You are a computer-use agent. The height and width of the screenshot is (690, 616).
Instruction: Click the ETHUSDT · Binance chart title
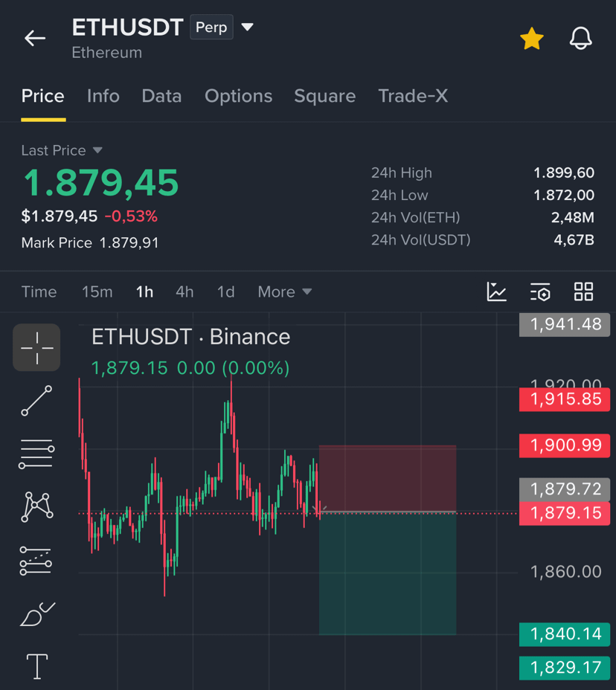coord(190,338)
